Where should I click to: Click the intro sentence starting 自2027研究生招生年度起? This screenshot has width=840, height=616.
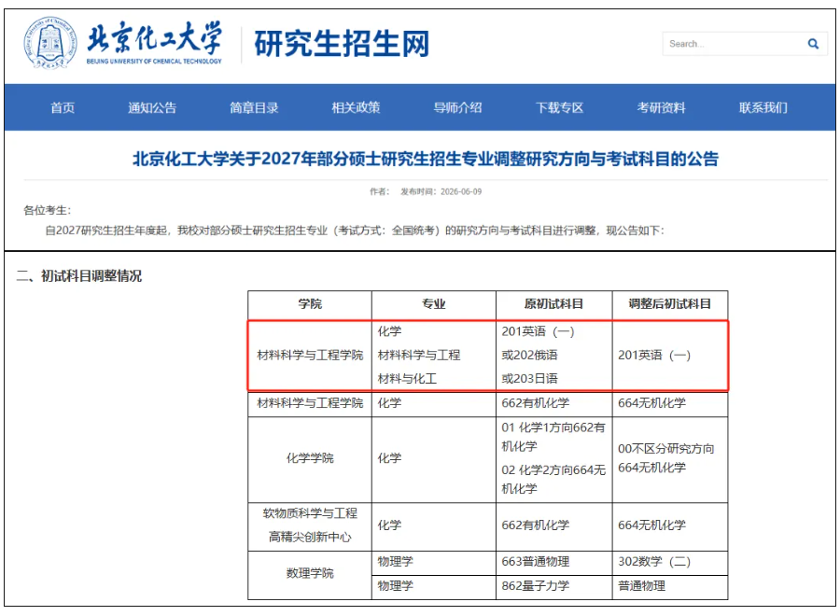(354, 231)
